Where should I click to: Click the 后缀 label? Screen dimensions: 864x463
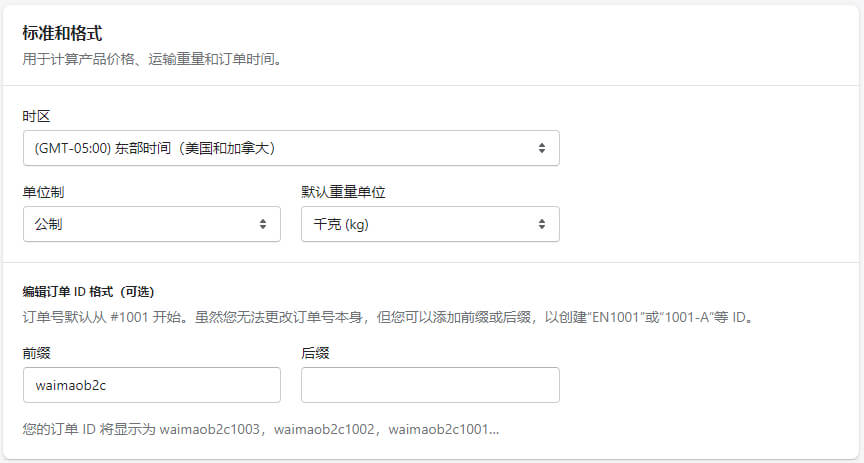point(315,353)
